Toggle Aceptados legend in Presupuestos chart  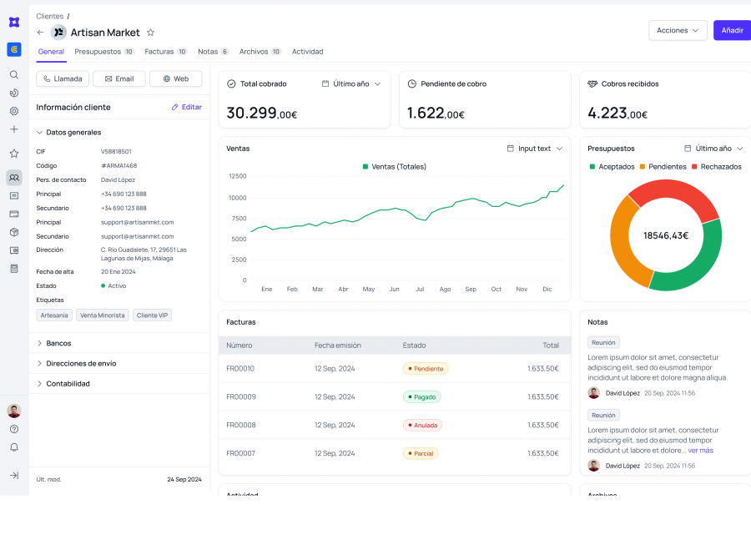pyautogui.click(x=612, y=167)
